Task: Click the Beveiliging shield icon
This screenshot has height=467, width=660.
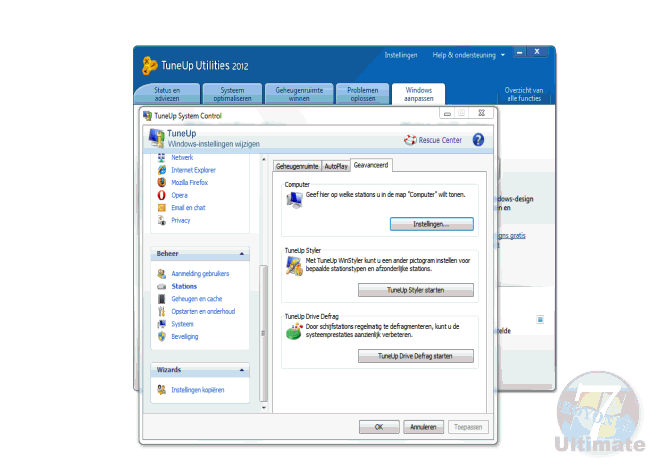Action: 162,336
